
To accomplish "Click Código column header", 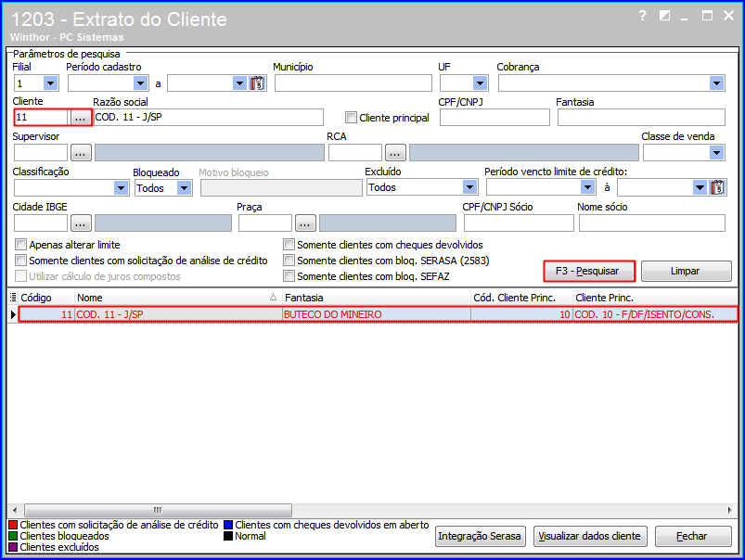I will point(46,298).
